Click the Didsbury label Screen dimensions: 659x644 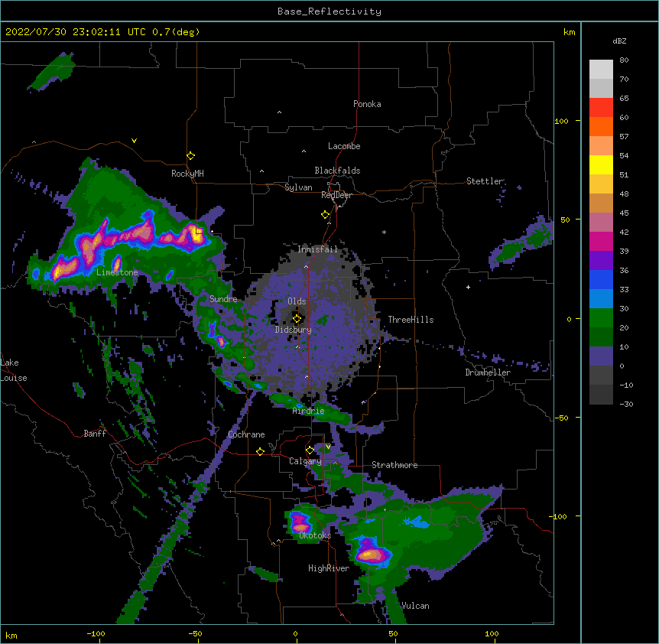coord(294,330)
